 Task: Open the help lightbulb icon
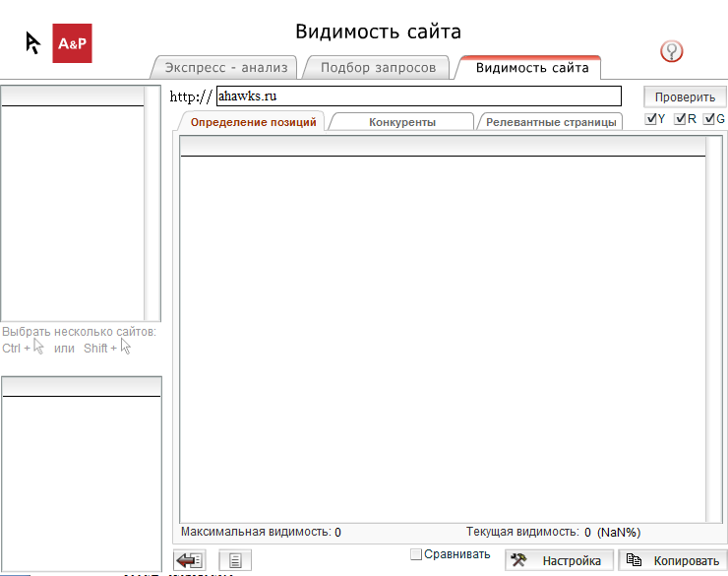tap(673, 51)
